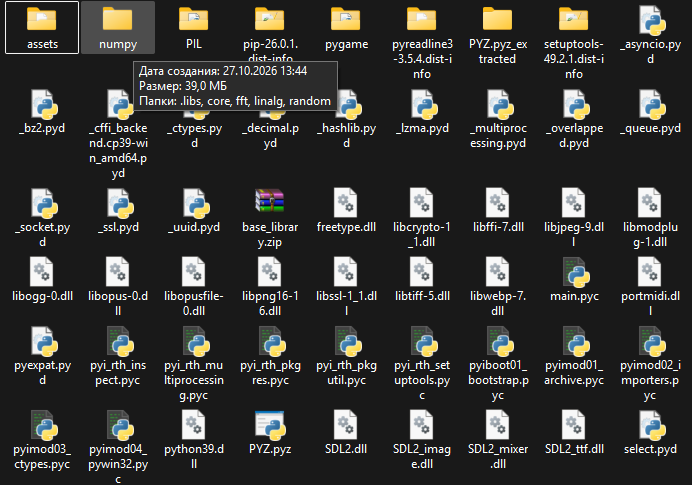
Task: Select the libpng16-16.dll file icon
Action: coord(270,272)
